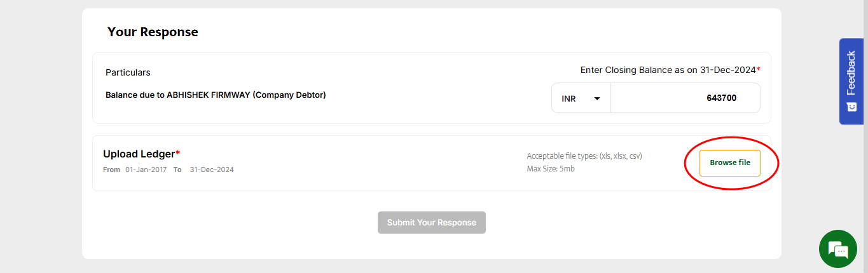Viewport: 868px width, 273px height.
Task: Focus the closing balance field showing 643700
Action: tap(685, 98)
